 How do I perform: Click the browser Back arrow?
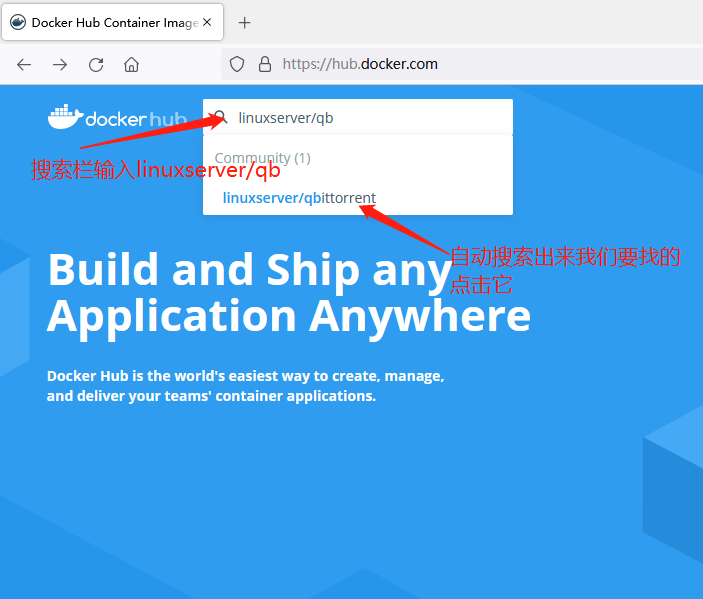point(24,65)
